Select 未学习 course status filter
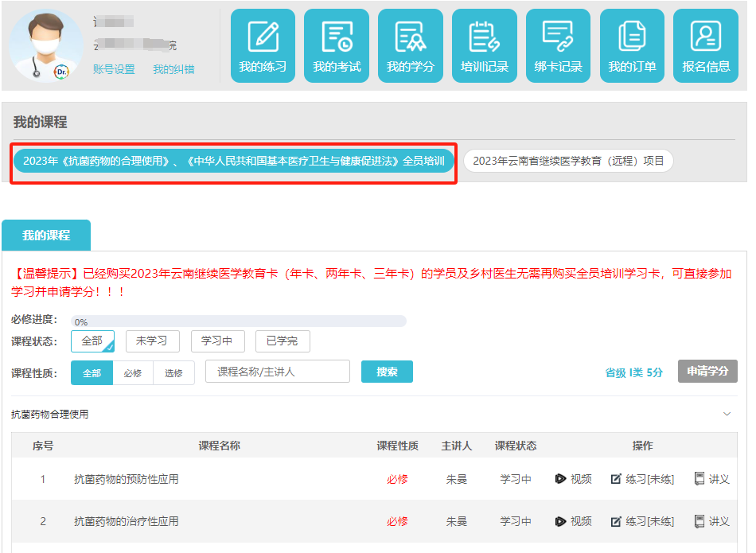This screenshot has width=756, height=553. coord(152,341)
